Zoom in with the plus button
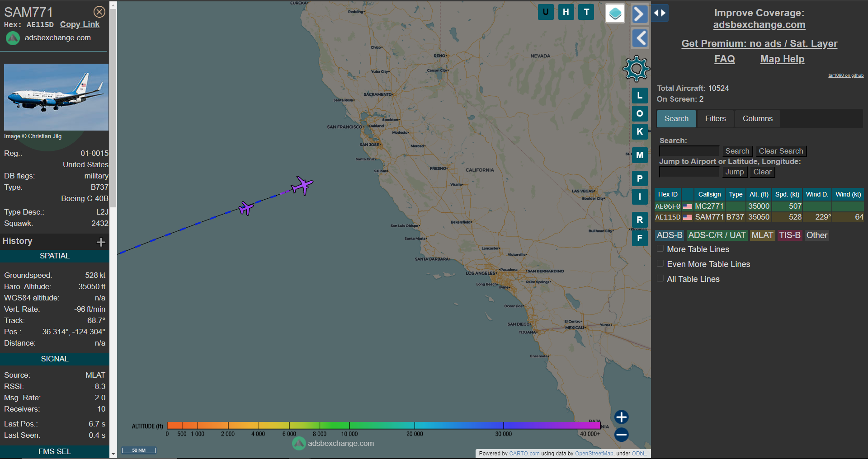The height and width of the screenshot is (459, 868). [622, 417]
